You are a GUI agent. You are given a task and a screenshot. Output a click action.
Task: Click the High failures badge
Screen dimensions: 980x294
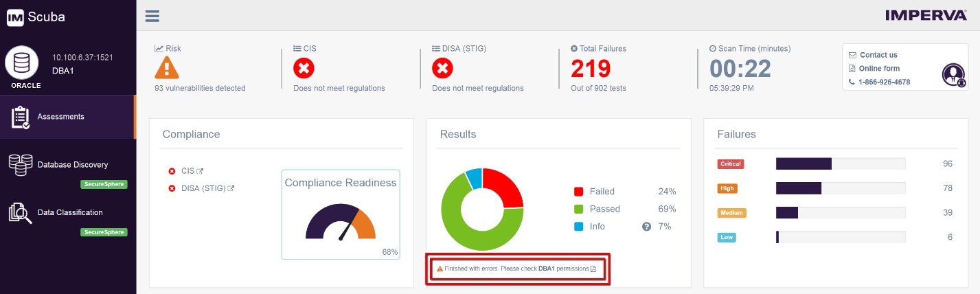pyautogui.click(x=727, y=188)
